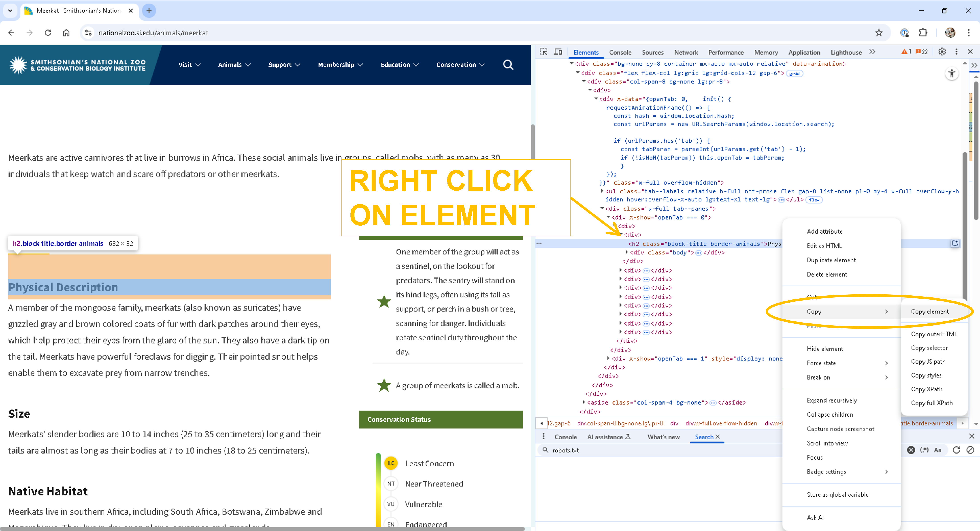Choose Copy outerHTML from the context menu

(934, 334)
